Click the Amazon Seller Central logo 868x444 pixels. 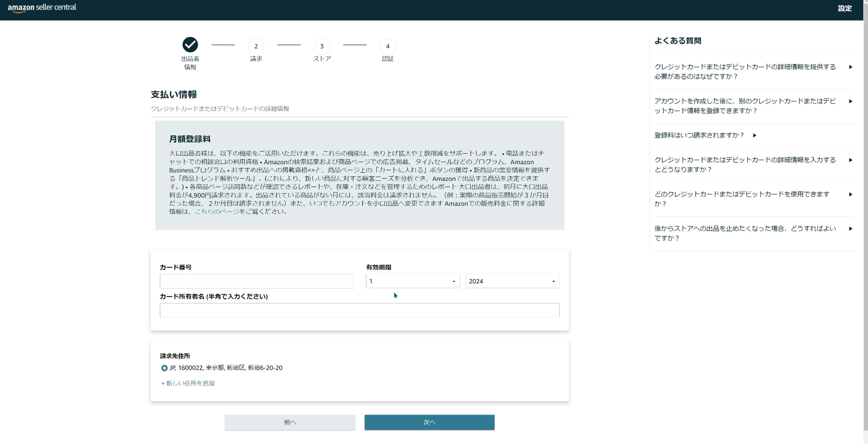tap(42, 8)
